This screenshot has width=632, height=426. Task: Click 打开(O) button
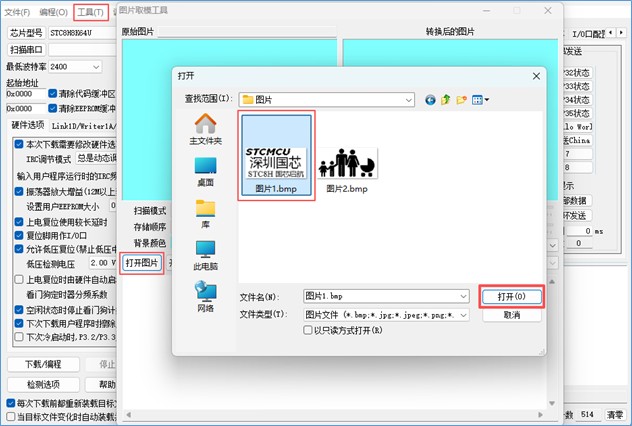pyautogui.click(x=511, y=297)
